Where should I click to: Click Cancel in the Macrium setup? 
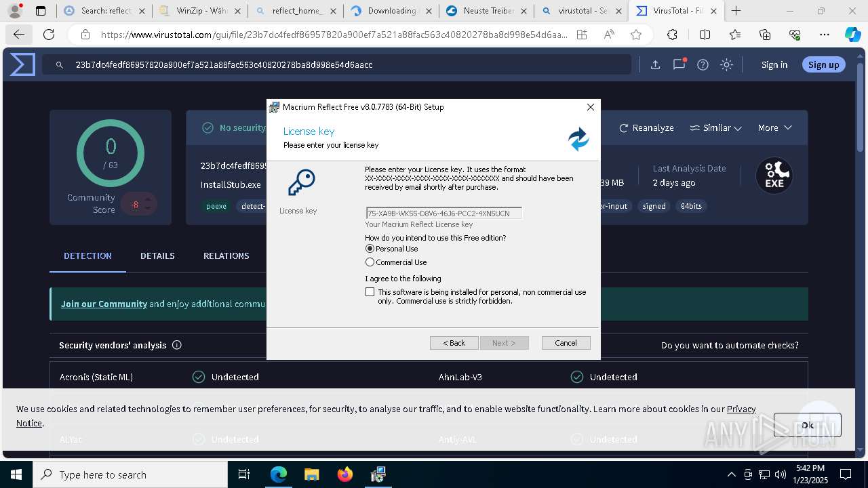click(x=566, y=343)
